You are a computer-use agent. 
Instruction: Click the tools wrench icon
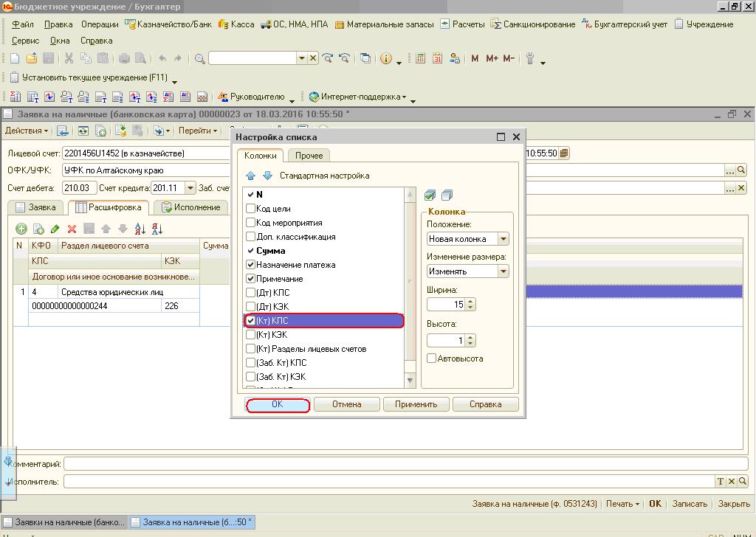530,59
